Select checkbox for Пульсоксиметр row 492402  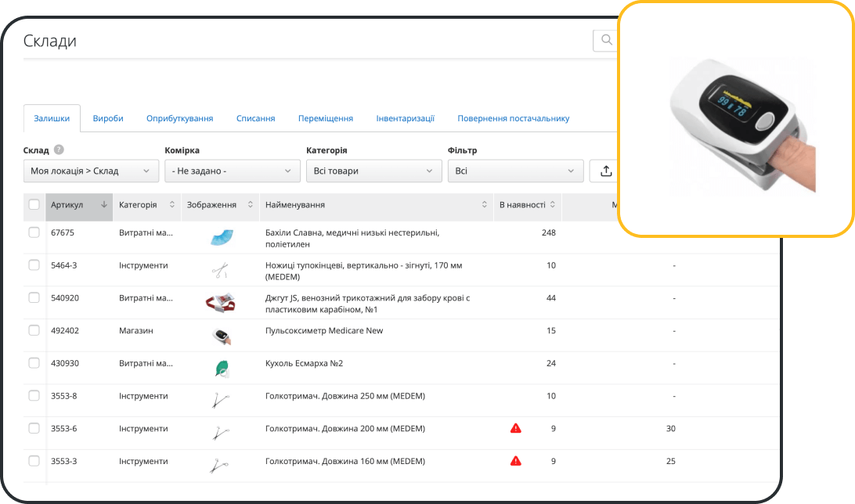point(34,330)
